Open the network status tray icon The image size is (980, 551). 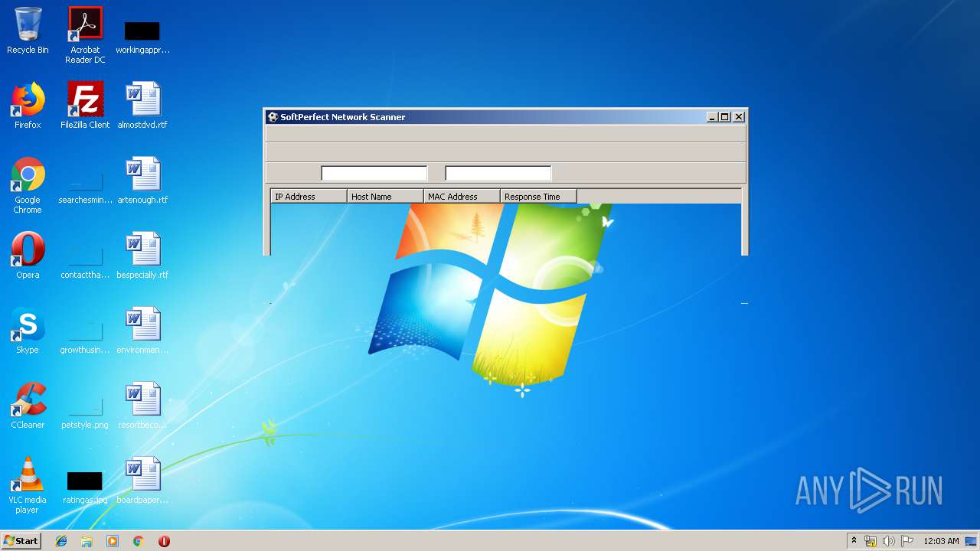click(x=871, y=541)
